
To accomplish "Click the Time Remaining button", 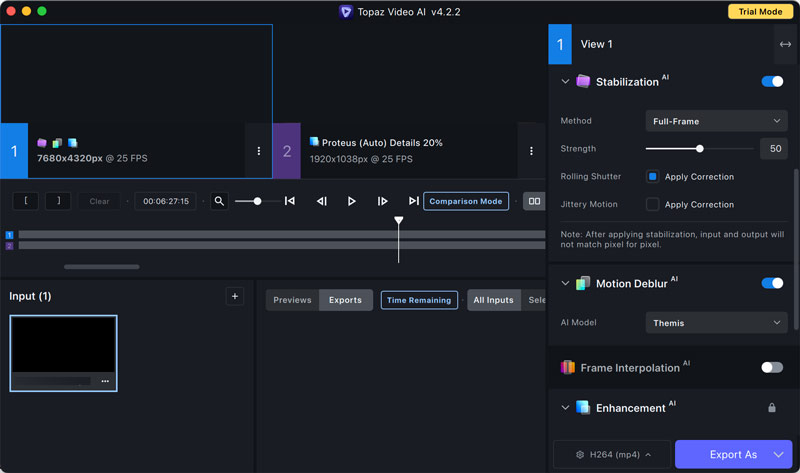I will [419, 300].
